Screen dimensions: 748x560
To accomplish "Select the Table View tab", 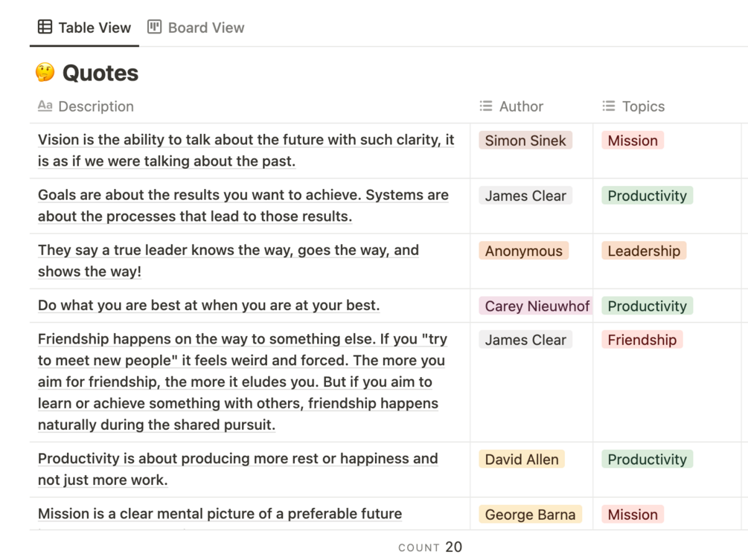I will [x=84, y=28].
